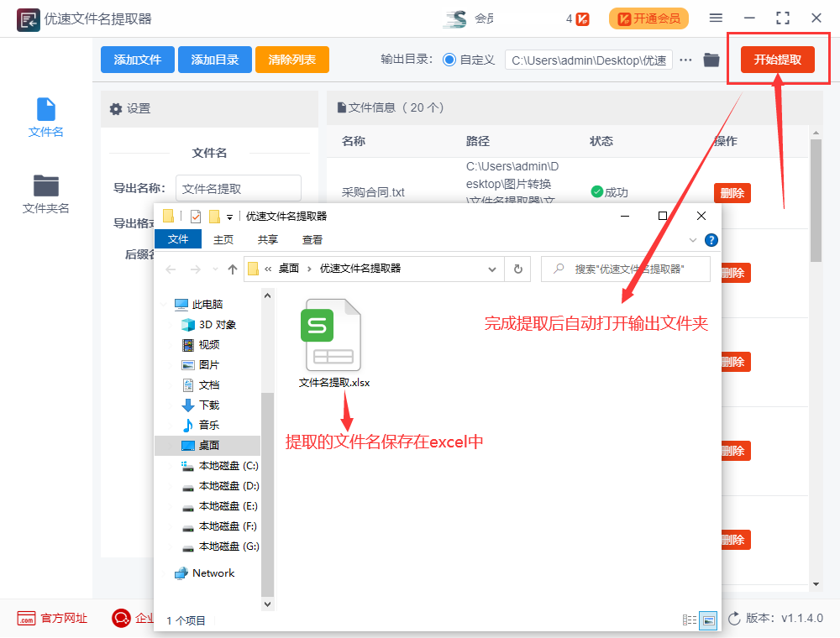The image size is (840, 638).
Task: Open the address bar dropdown in Explorer
Action: pos(493,269)
